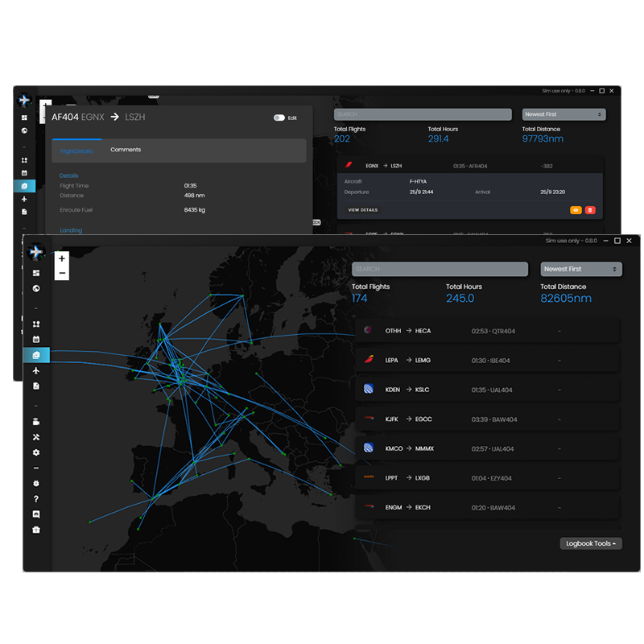
Task: Click the question mark help icon
Action: pos(36,499)
